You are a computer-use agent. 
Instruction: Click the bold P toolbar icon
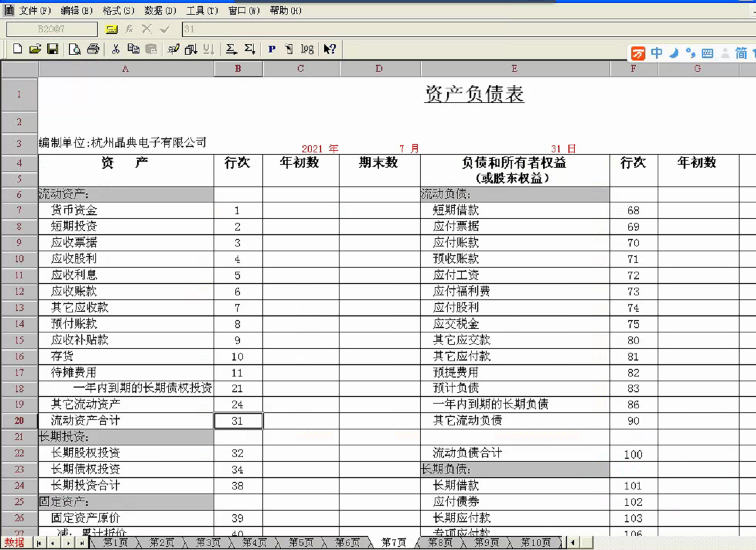click(272, 49)
